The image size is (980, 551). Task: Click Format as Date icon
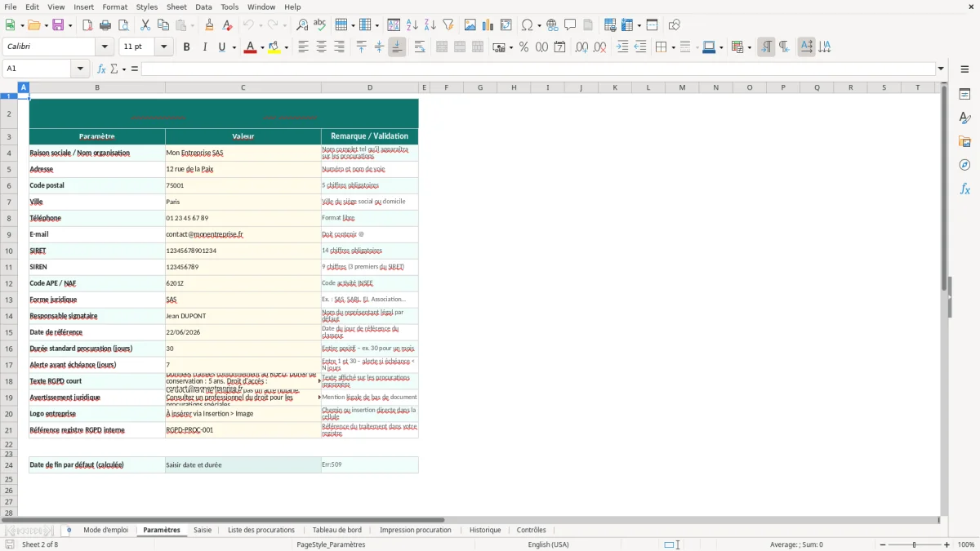click(x=559, y=47)
